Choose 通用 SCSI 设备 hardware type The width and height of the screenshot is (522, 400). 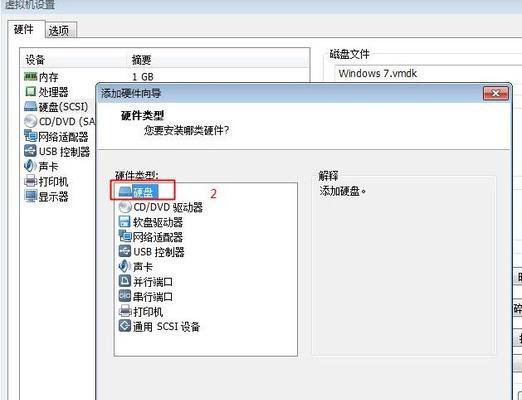click(x=159, y=326)
